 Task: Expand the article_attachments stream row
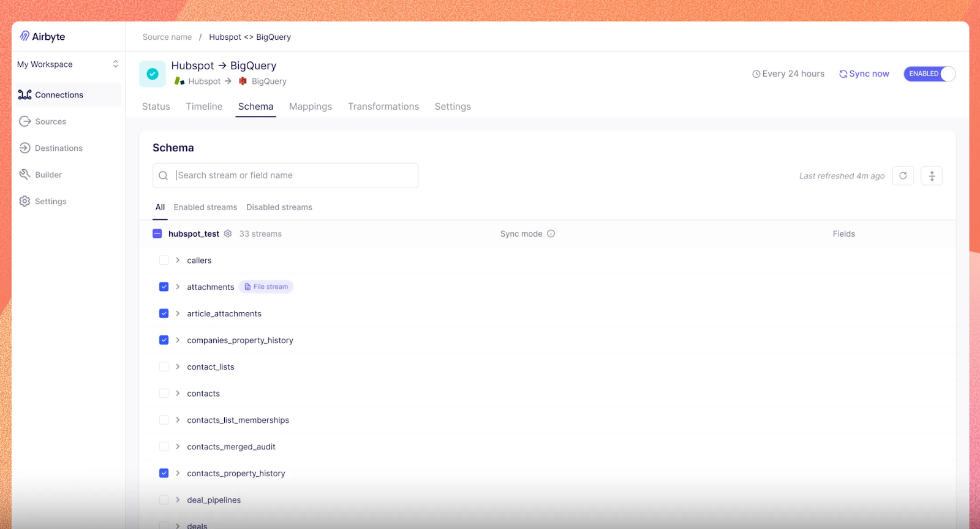pyautogui.click(x=178, y=313)
